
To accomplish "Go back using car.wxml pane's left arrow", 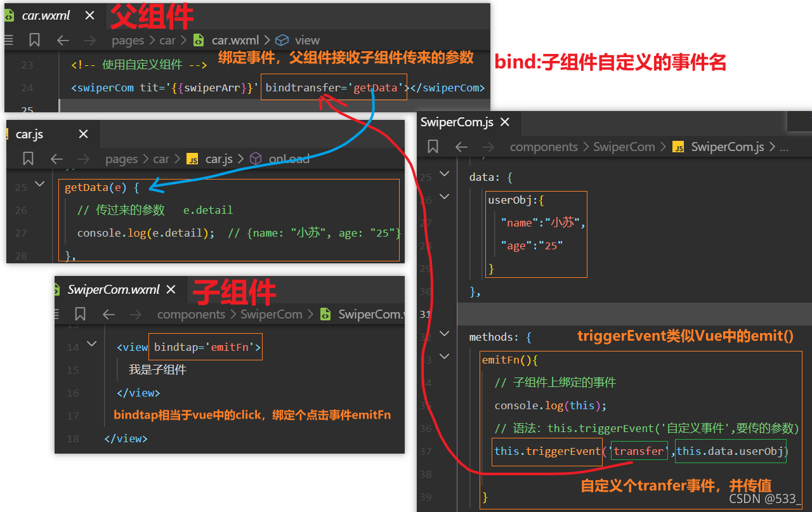I will pyautogui.click(x=63, y=41).
